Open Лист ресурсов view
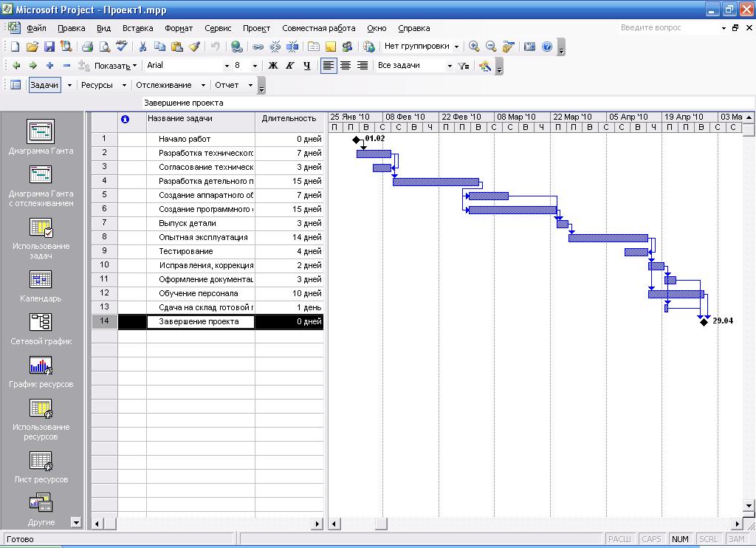The width and height of the screenshot is (756, 548). (x=41, y=467)
